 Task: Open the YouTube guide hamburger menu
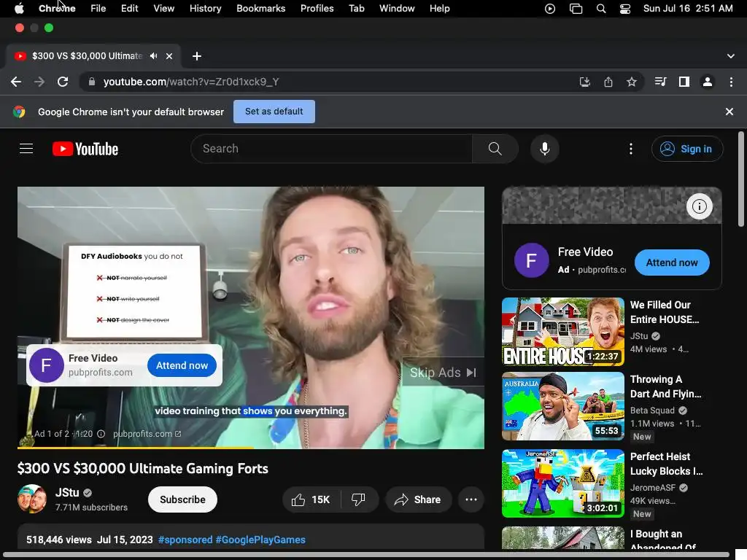tap(26, 149)
